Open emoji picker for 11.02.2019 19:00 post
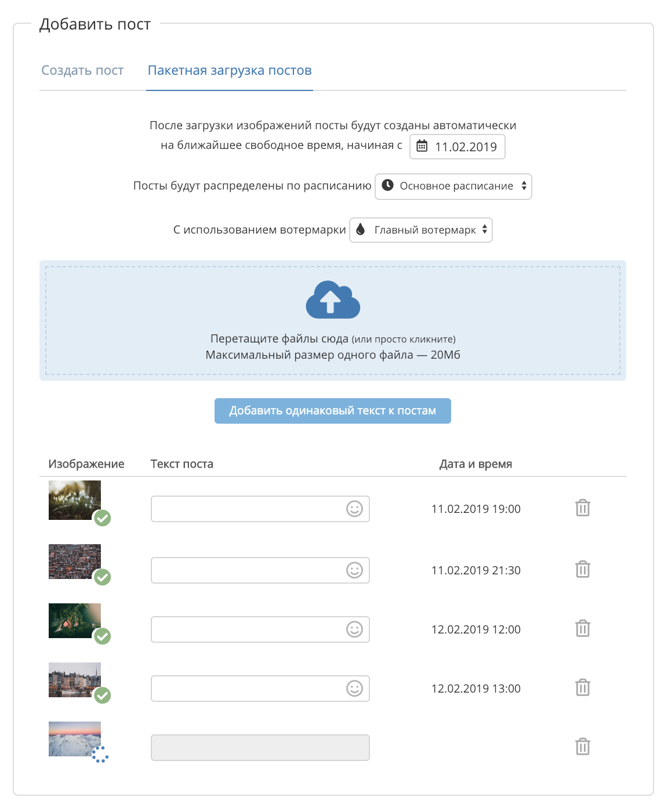 (x=354, y=509)
